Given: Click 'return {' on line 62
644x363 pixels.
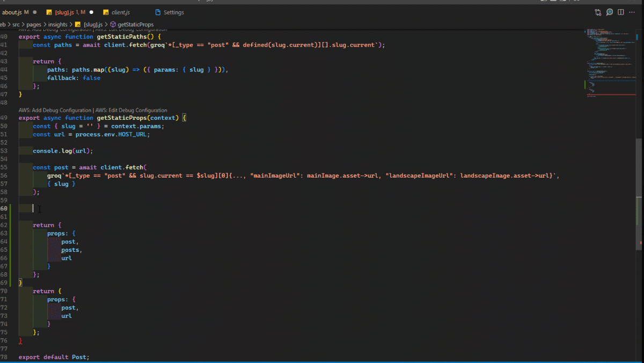Looking at the screenshot, I should tap(47, 225).
